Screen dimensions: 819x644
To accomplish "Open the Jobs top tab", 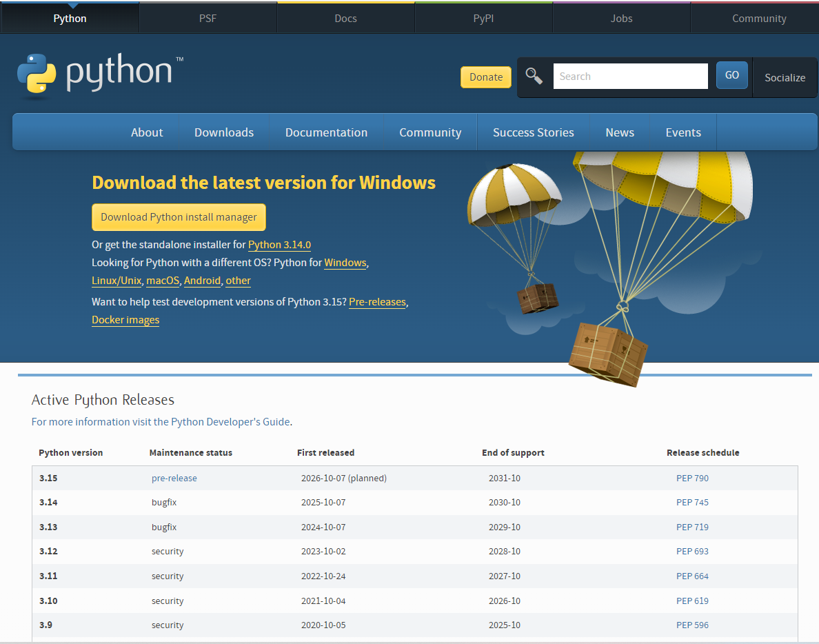I will click(x=621, y=19).
